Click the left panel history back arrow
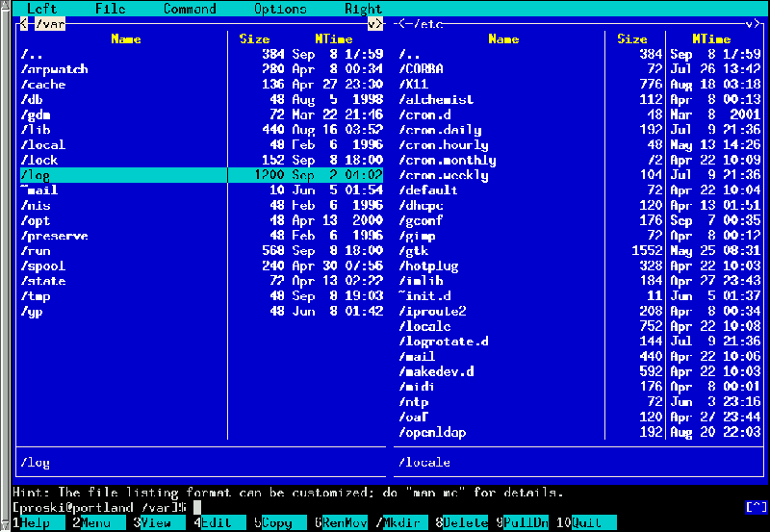 coord(24,24)
